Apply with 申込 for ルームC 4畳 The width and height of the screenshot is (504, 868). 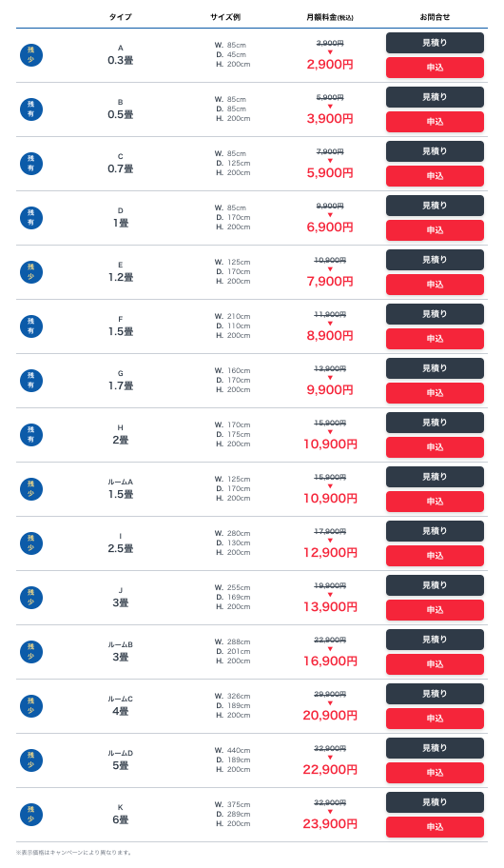[x=435, y=719]
